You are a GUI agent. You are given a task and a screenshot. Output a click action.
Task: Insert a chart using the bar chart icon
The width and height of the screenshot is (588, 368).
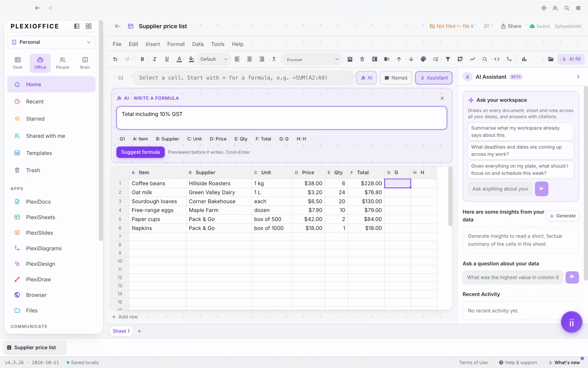(x=524, y=59)
